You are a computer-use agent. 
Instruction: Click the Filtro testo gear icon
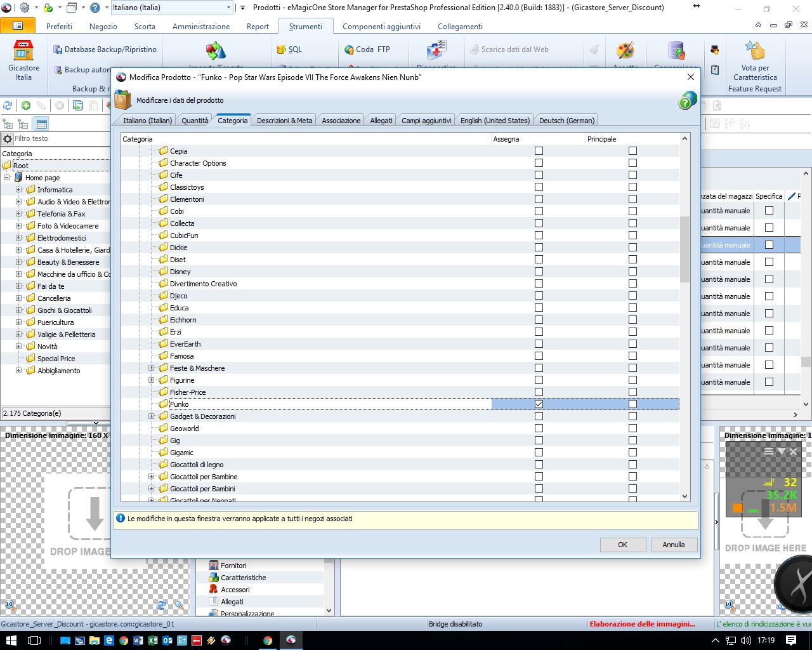pyautogui.click(x=8, y=138)
